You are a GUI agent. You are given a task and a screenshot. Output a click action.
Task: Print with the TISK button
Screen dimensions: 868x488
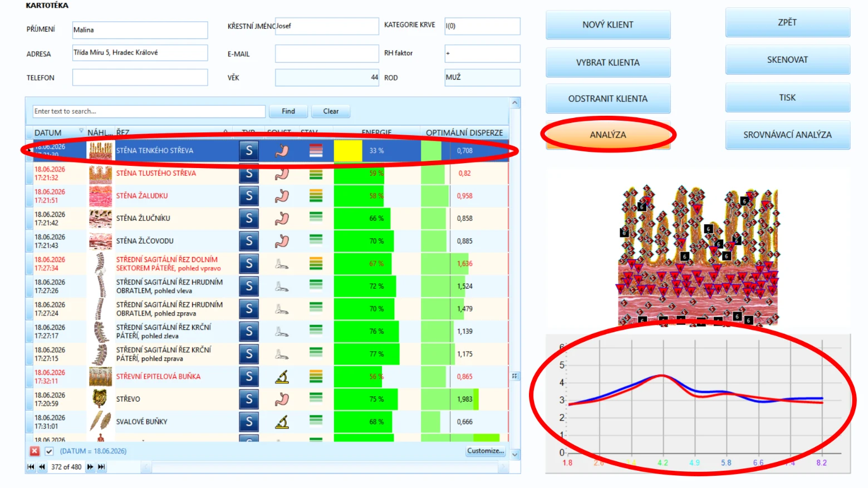pyautogui.click(x=787, y=97)
